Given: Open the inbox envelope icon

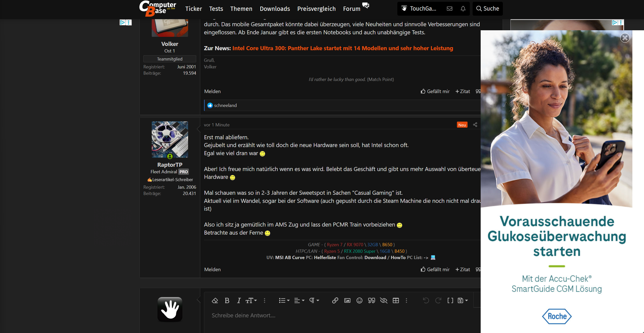Looking at the screenshot, I should pos(450,9).
